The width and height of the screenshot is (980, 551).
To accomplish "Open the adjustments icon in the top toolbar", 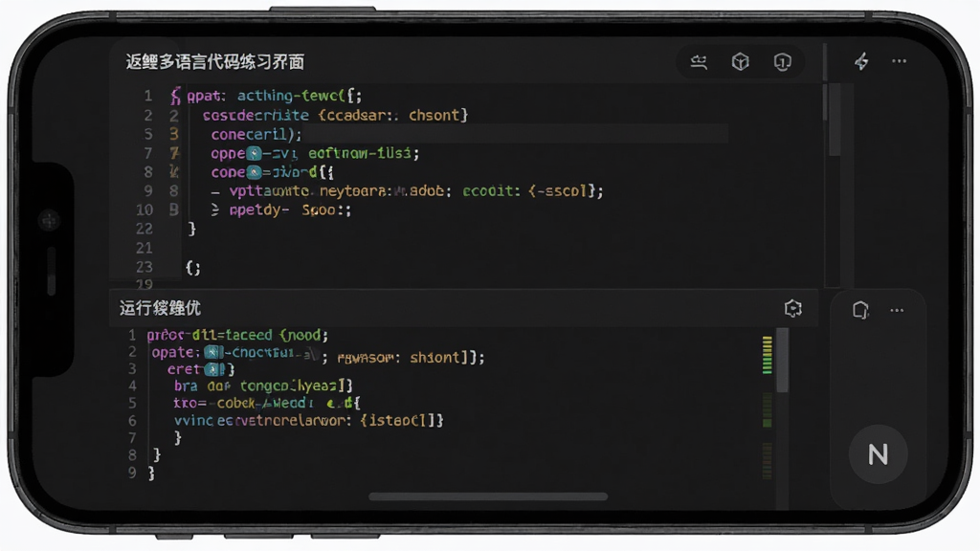I will pos(699,62).
